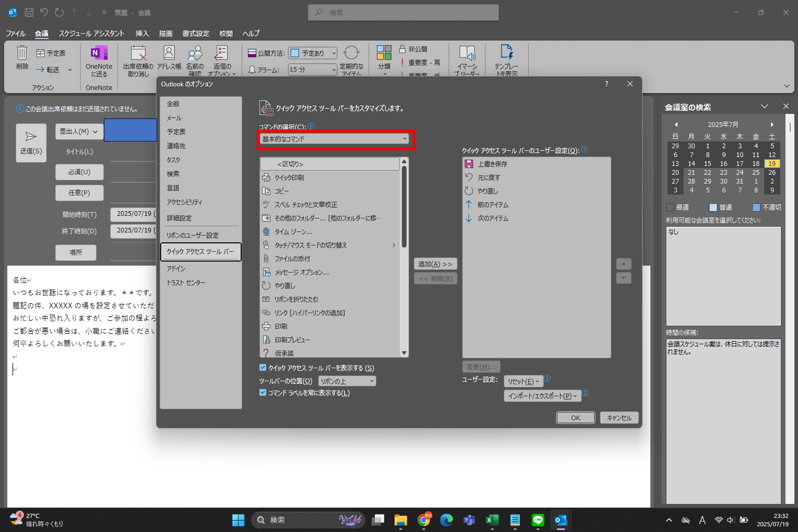This screenshot has height=532, width=798.
Task: Click 定期的なアイテム recurrence icon
Action: (351, 53)
